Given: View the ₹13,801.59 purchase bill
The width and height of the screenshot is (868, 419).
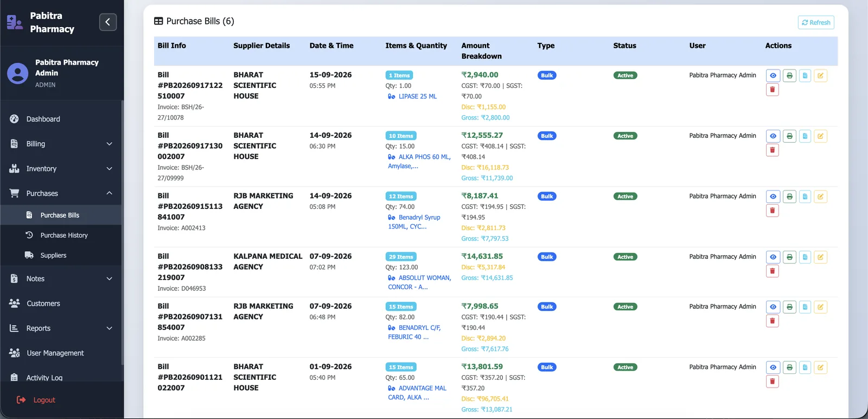Looking at the screenshot, I should coord(773,367).
